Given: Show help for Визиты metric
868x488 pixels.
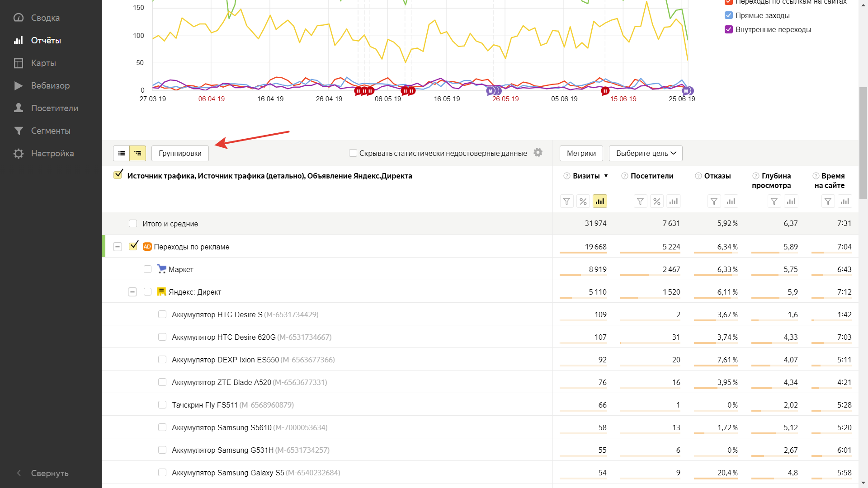Looking at the screenshot, I should [567, 176].
